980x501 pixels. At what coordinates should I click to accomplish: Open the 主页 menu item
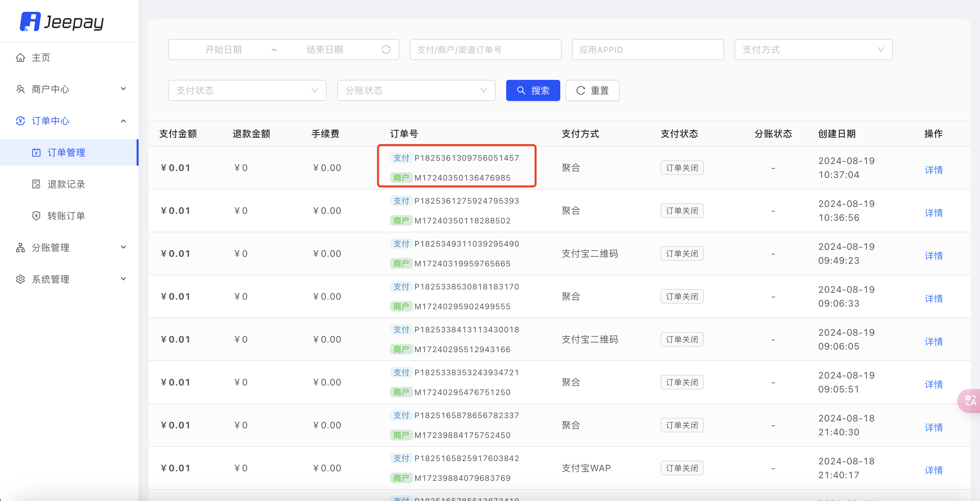pos(41,57)
